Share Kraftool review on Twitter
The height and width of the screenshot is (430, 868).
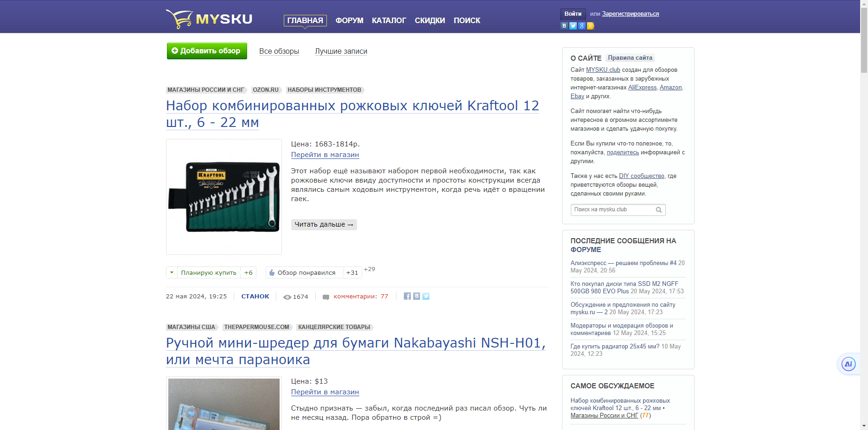pyautogui.click(x=426, y=296)
